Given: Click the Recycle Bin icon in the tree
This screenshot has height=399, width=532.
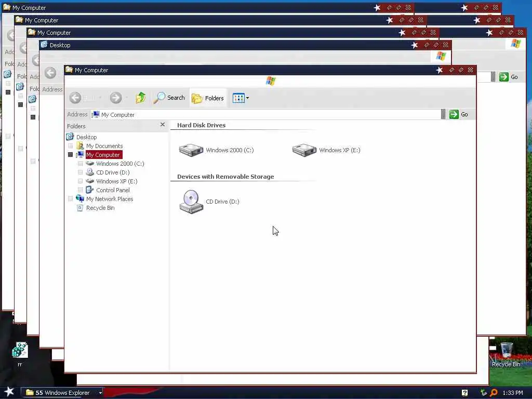Looking at the screenshot, I should click(x=80, y=208).
